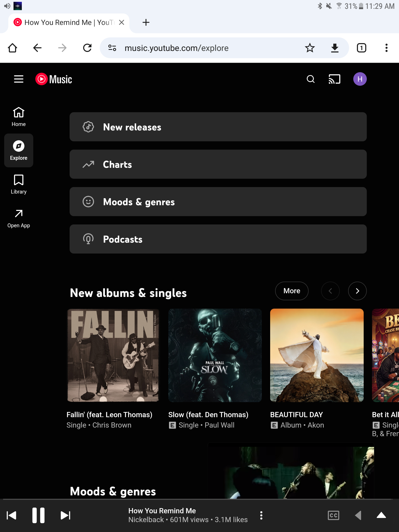Toggle closed captions
The width and height of the screenshot is (399, 532).
coord(333,515)
